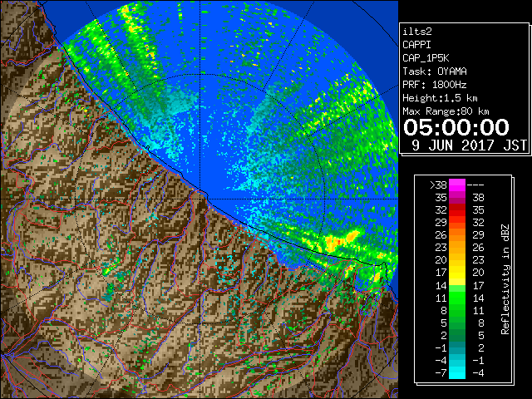
Task: Click the '>38' legend label
Action: tap(438, 185)
